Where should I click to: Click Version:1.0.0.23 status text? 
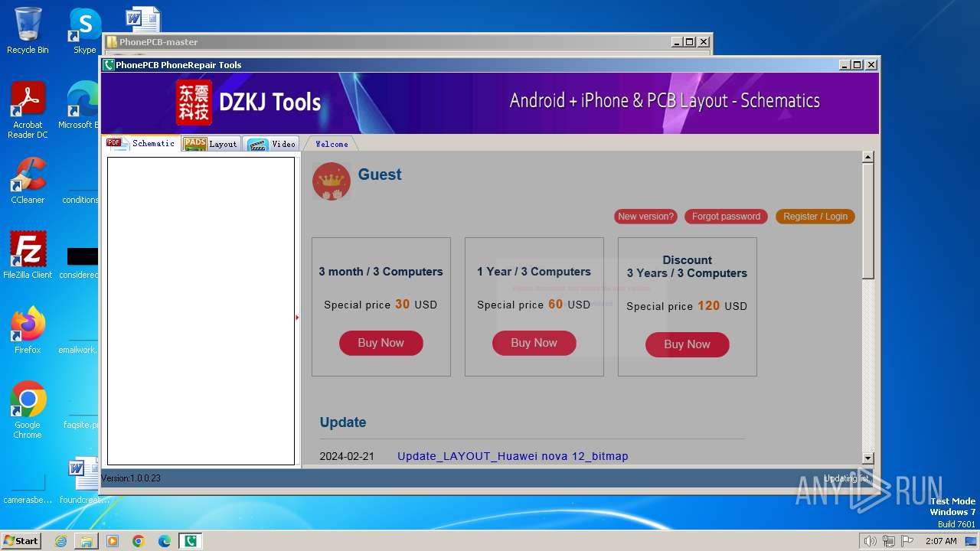tap(131, 478)
